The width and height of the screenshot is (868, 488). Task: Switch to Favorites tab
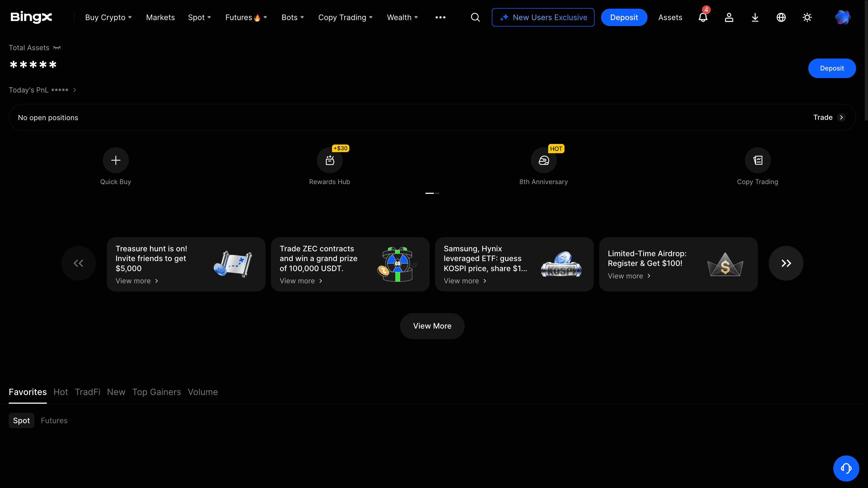pos(28,392)
